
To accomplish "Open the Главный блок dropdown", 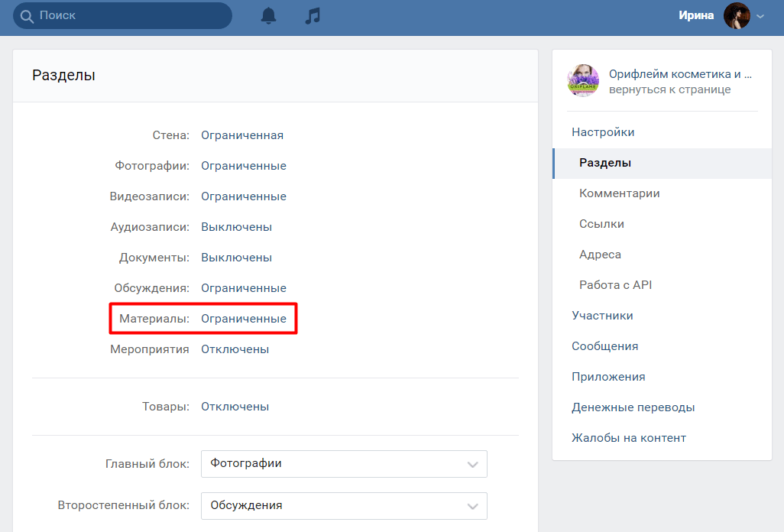I will (x=344, y=463).
